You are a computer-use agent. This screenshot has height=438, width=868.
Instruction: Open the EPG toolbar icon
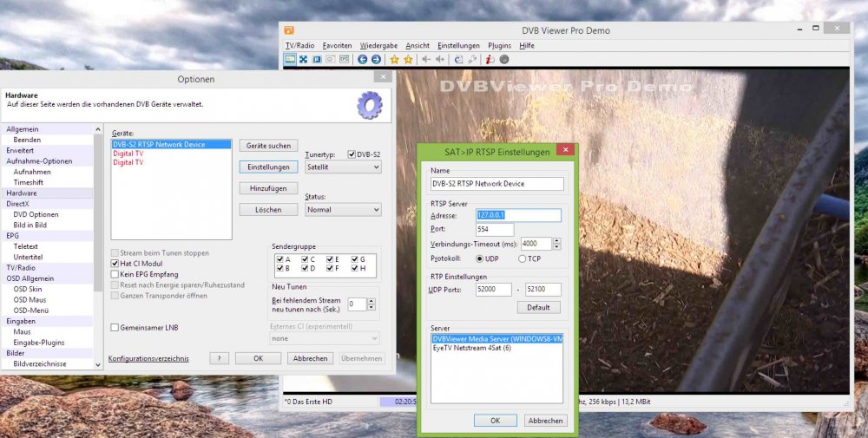(345, 60)
